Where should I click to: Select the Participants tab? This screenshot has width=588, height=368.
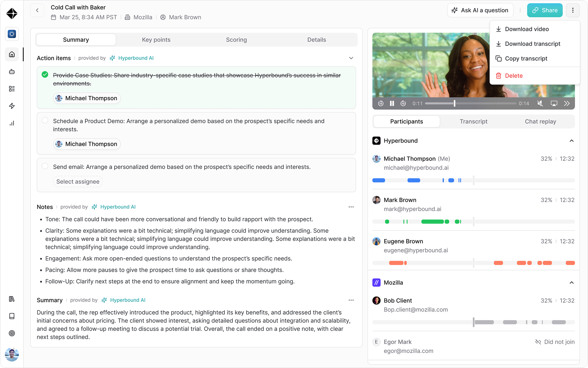[x=407, y=121]
